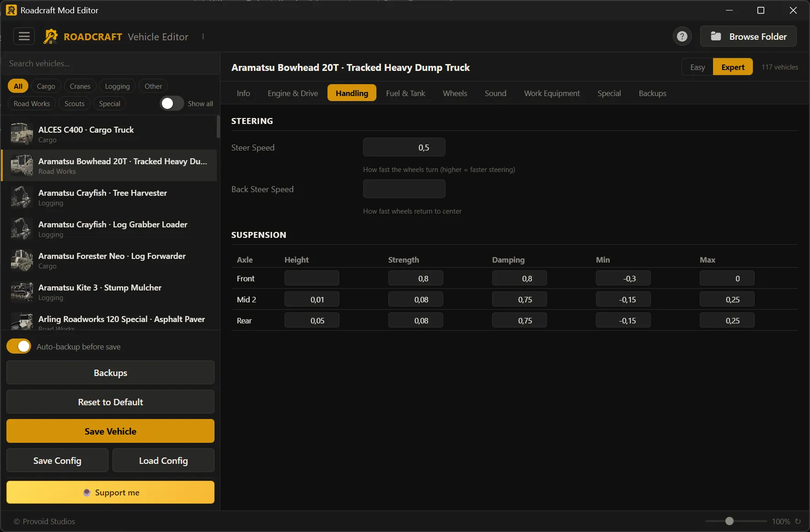Click the ALCES C400 truck thumbnail
Screen dimensions: 810x532
pyautogui.click(x=21, y=134)
